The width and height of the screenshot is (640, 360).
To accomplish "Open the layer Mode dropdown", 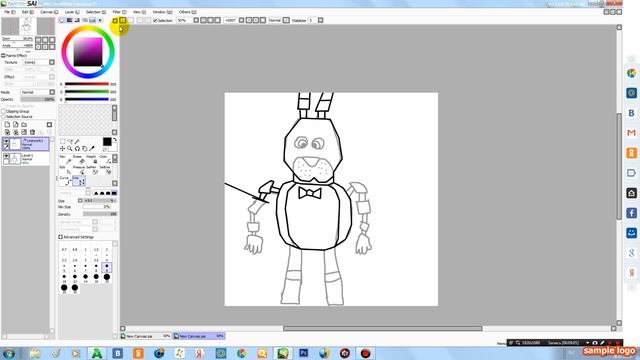I will (x=52, y=92).
